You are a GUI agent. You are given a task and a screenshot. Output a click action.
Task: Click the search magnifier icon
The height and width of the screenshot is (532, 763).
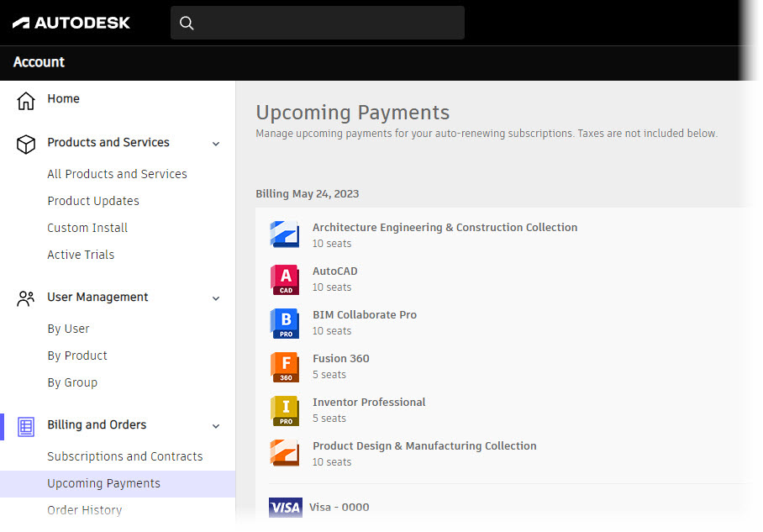(x=187, y=23)
